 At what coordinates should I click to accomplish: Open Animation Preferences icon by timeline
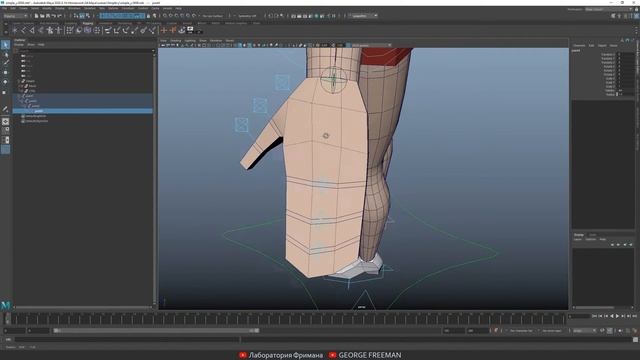pyautogui.click(x=635, y=331)
